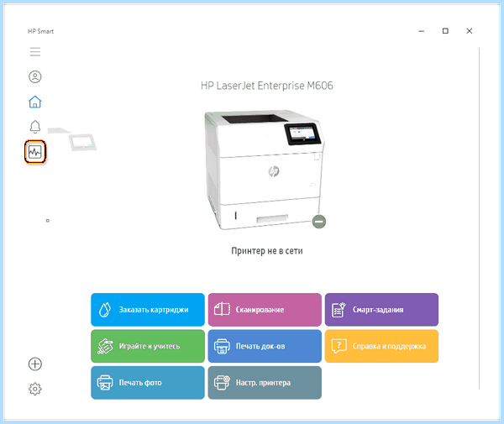504x424 pixels.
Task: Open the Смарт-задания tile
Action: point(381,310)
